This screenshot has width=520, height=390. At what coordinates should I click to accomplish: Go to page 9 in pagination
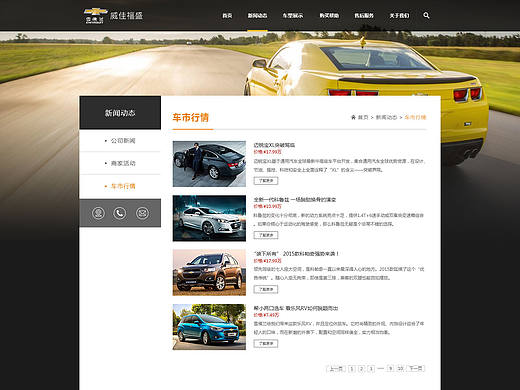tap(391, 369)
